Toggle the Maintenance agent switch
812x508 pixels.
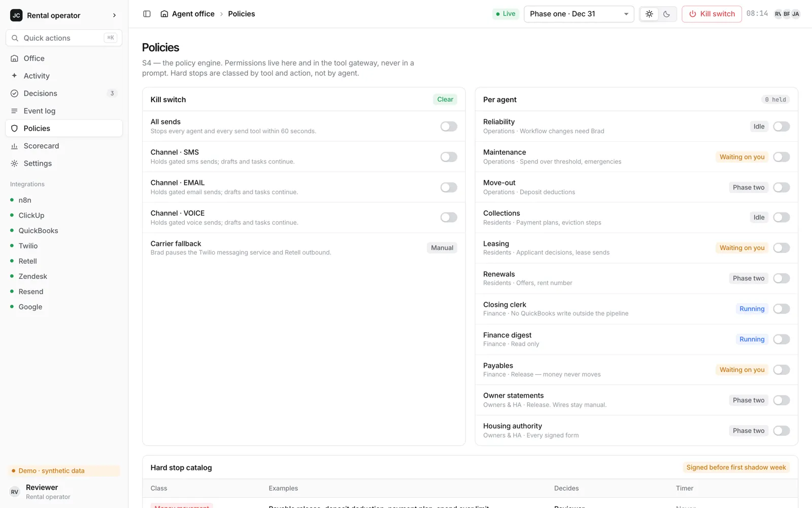click(782, 157)
